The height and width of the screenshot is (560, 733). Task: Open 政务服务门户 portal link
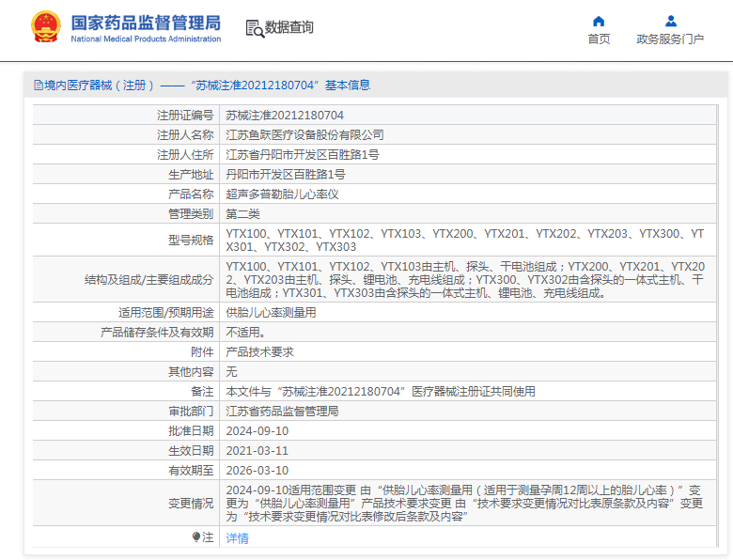(x=670, y=39)
